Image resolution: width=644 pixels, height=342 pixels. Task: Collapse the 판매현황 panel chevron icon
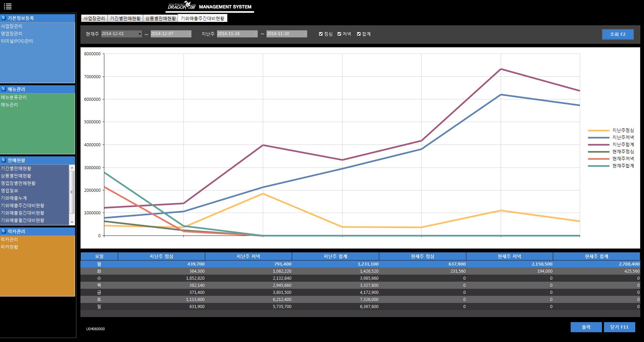pyautogui.click(x=4, y=160)
